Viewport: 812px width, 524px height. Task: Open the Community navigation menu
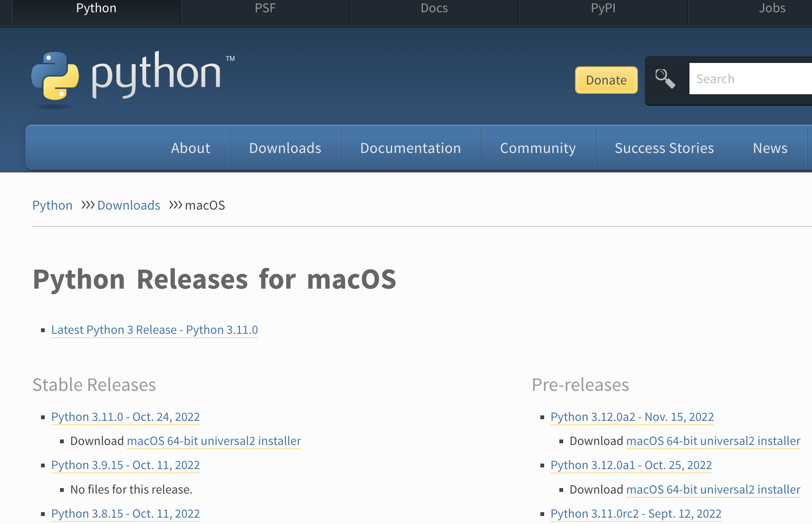click(x=538, y=148)
